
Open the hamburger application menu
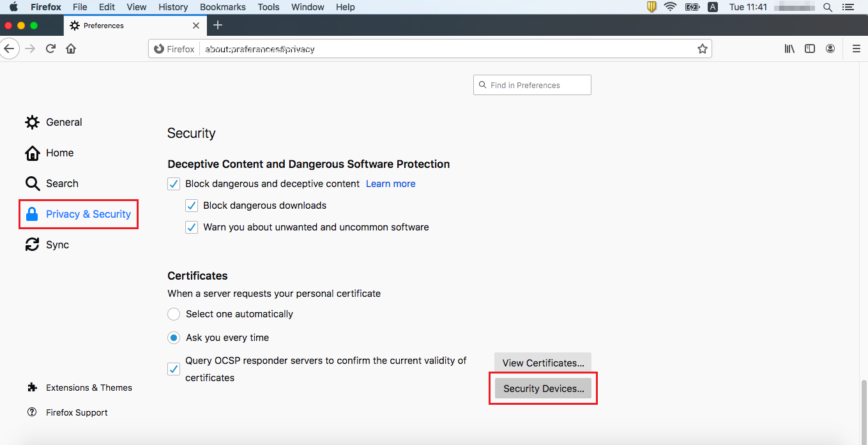[857, 49]
